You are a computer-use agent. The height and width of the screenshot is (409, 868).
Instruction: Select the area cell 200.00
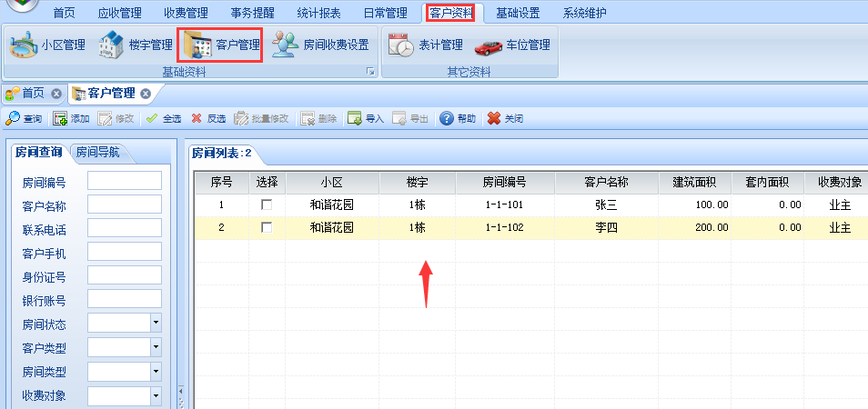pos(695,227)
